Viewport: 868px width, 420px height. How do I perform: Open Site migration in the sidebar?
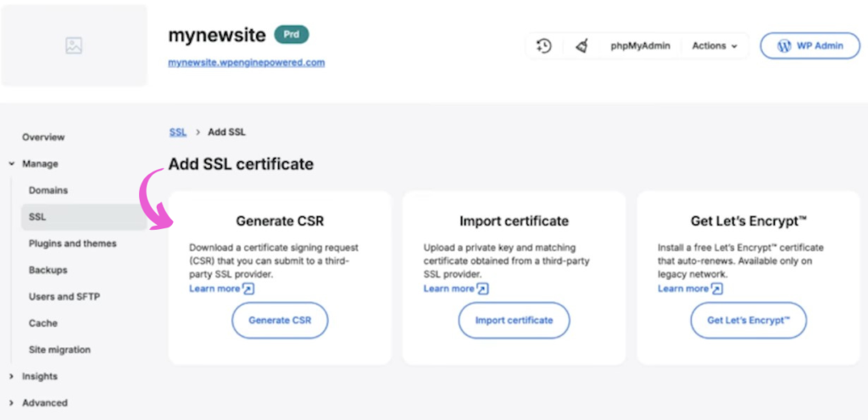click(x=60, y=350)
